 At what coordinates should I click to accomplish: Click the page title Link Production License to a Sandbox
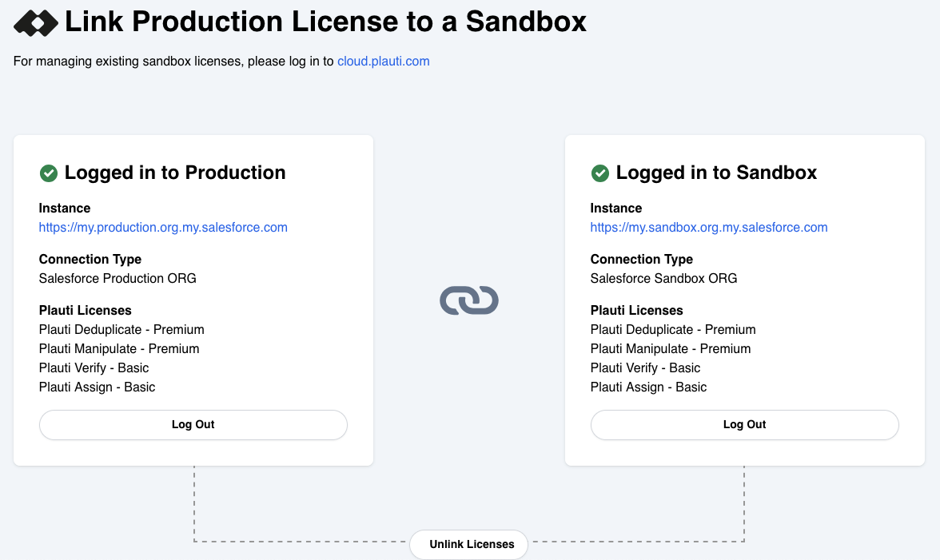click(x=325, y=22)
